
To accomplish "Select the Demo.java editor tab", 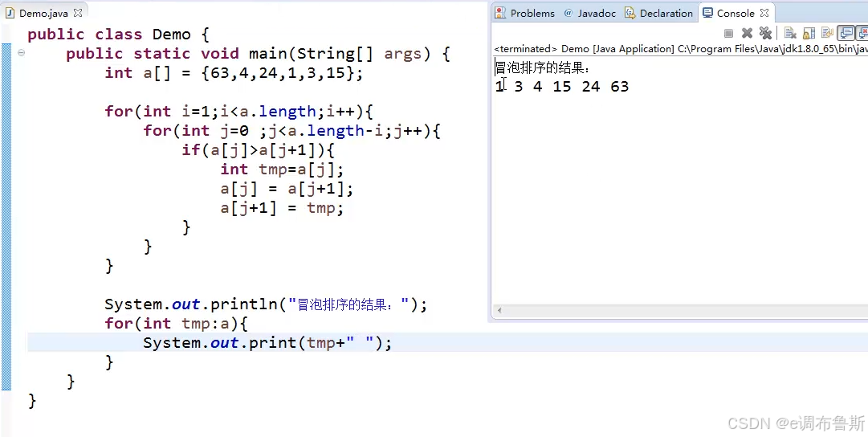I will tap(43, 13).
